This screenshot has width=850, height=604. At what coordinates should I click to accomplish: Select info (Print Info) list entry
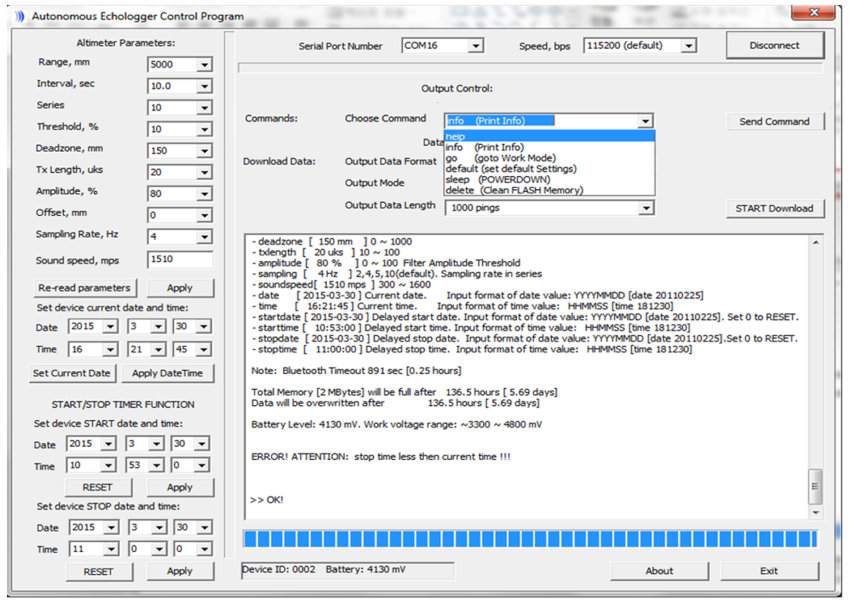pyautogui.click(x=549, y=147)
